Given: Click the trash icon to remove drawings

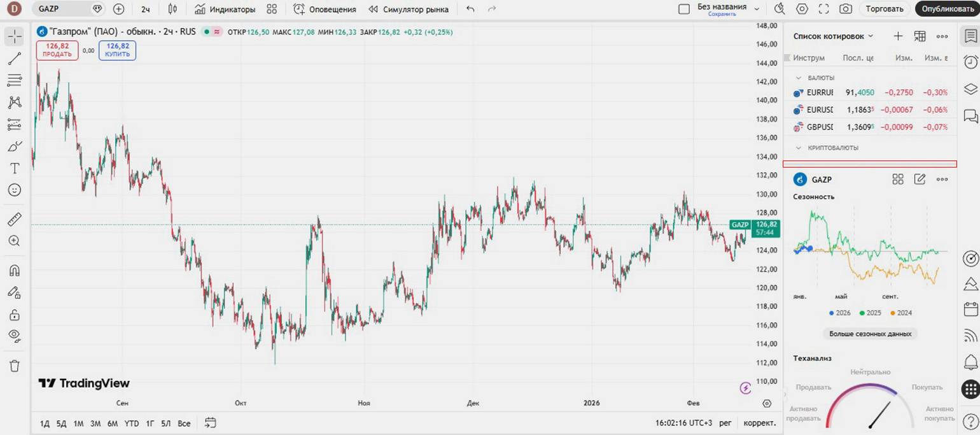Looking at the screenshot, I should 15,366.
